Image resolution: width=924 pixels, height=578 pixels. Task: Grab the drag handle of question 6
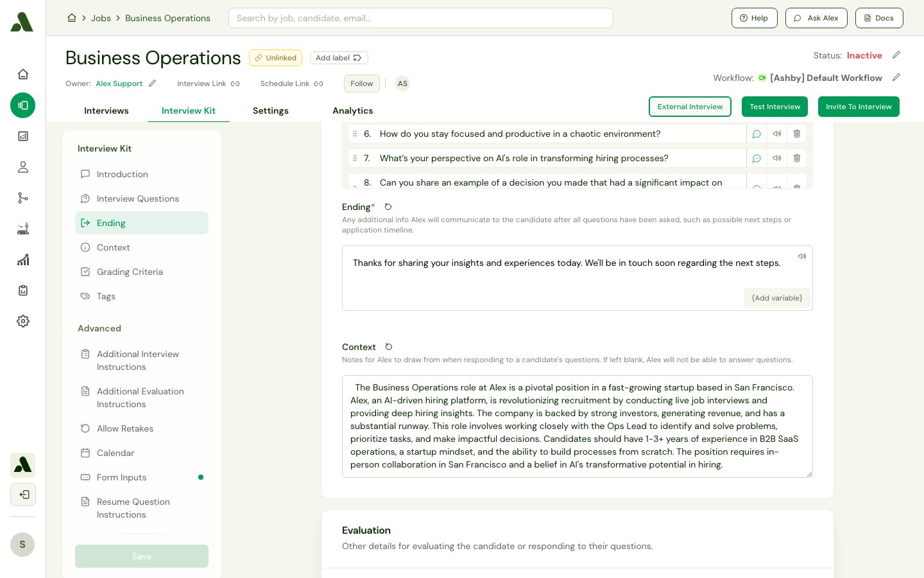tap(355, 134)
